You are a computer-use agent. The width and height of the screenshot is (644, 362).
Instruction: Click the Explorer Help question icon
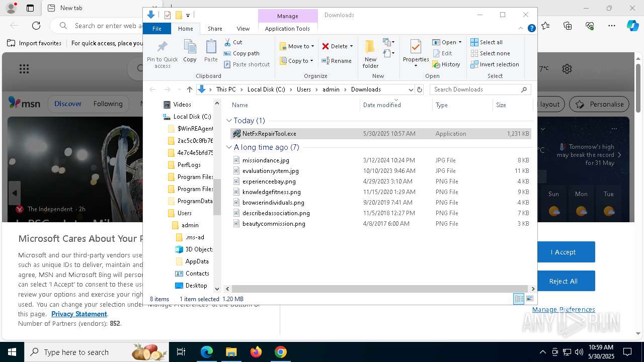[531, 29]
